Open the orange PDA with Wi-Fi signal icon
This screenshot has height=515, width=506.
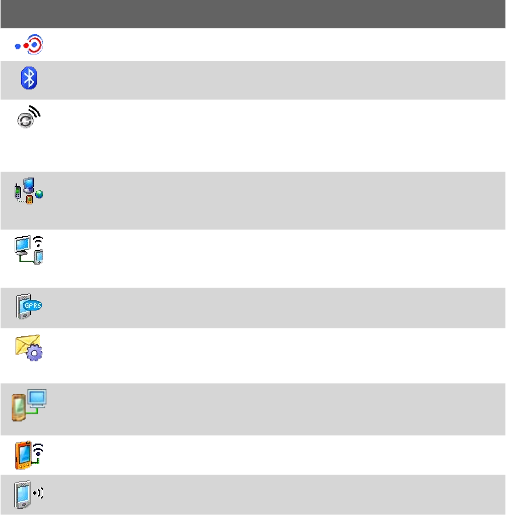click(x=29, y=455)
